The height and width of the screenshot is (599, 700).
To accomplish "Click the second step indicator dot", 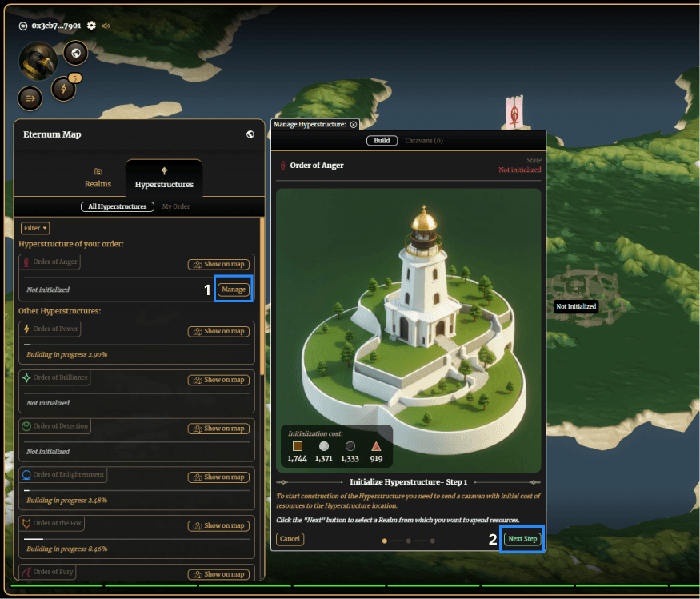I will coord(409,541).
